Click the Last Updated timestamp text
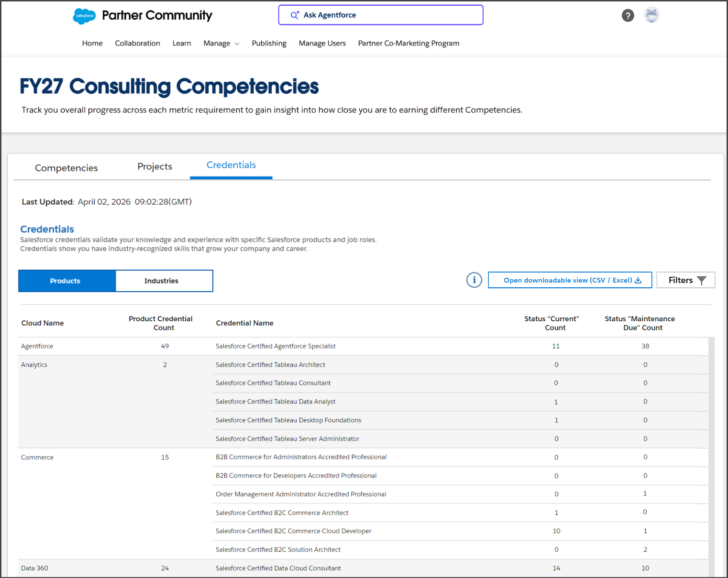This screenshot has width=728, height=578. coord(107,202)
